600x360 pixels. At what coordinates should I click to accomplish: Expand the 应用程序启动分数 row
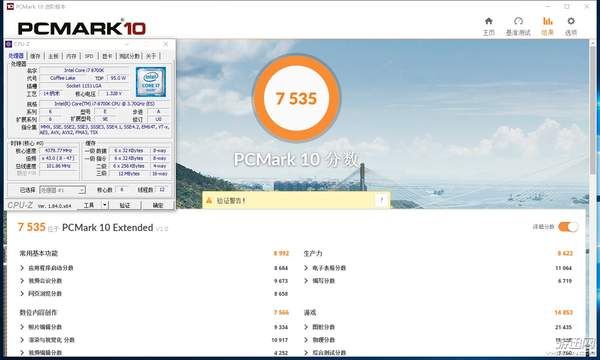[22, 268]
